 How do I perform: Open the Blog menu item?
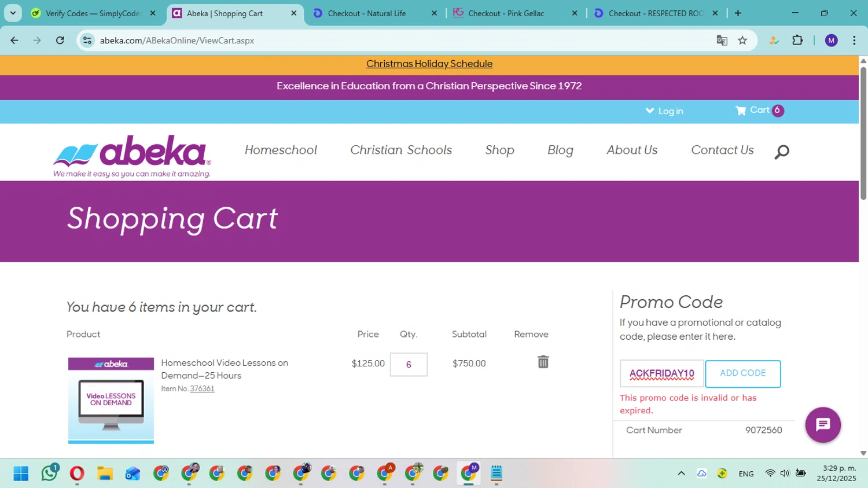coord(560,150)
